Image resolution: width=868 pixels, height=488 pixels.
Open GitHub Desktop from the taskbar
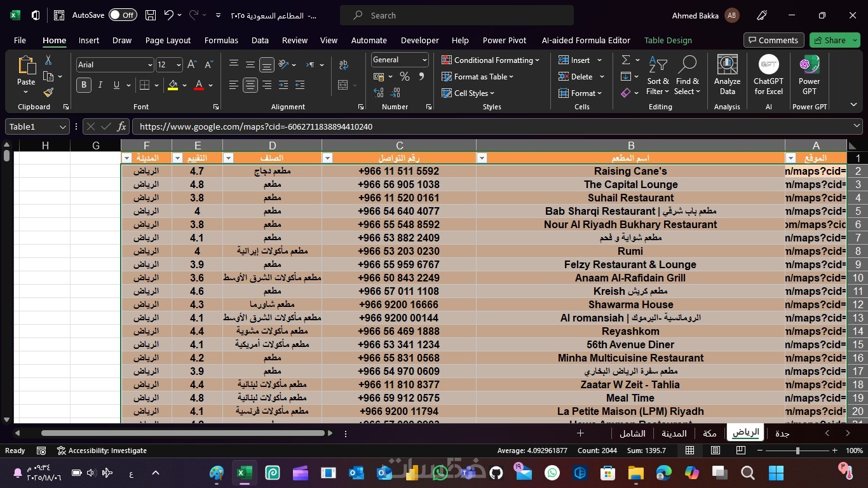[496, 473]
